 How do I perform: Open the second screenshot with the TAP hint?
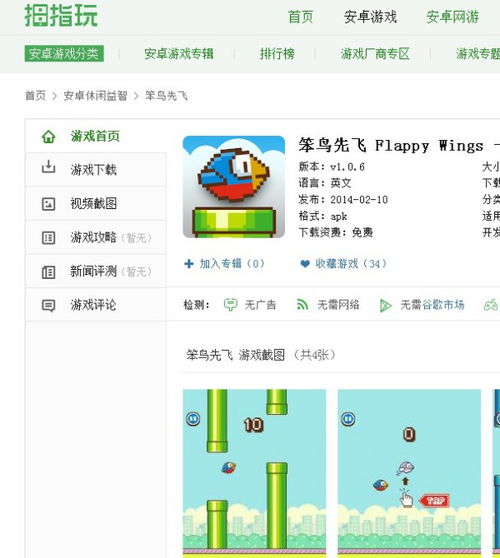(x=409, y=473)
